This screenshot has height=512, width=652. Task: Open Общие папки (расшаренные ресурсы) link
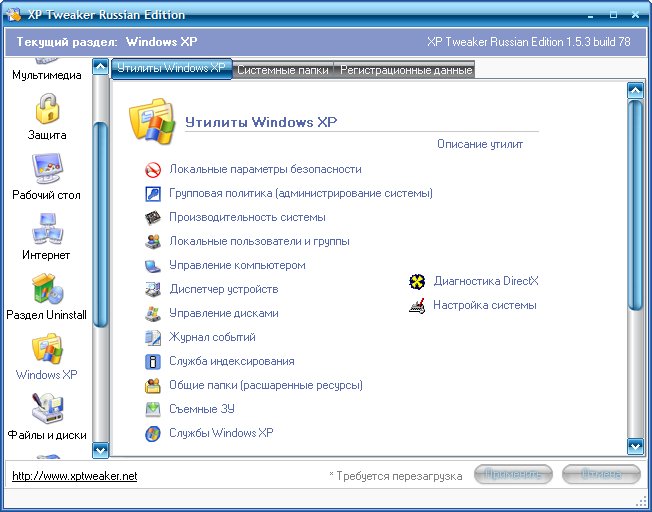coord(266,385)
